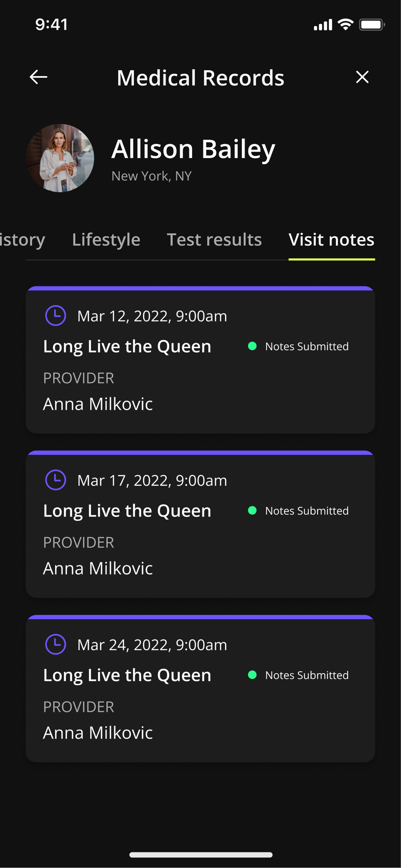Tap the clock icon on Mar 12 card
The width and height of the screenshot is (401, 868).
point(56,316)
